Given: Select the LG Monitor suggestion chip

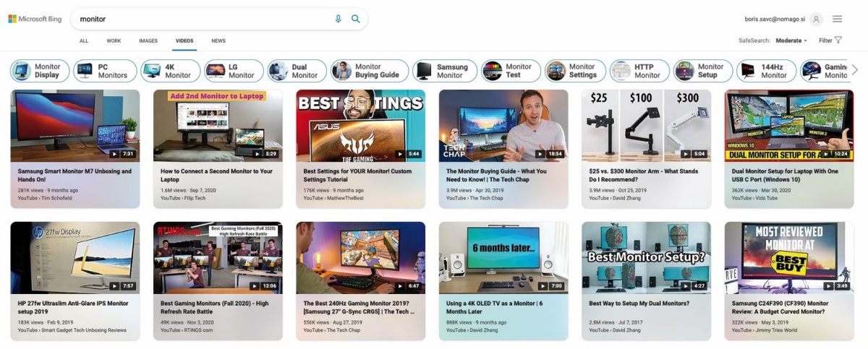Looking at the screenshot, I should (x=233, y=71).
